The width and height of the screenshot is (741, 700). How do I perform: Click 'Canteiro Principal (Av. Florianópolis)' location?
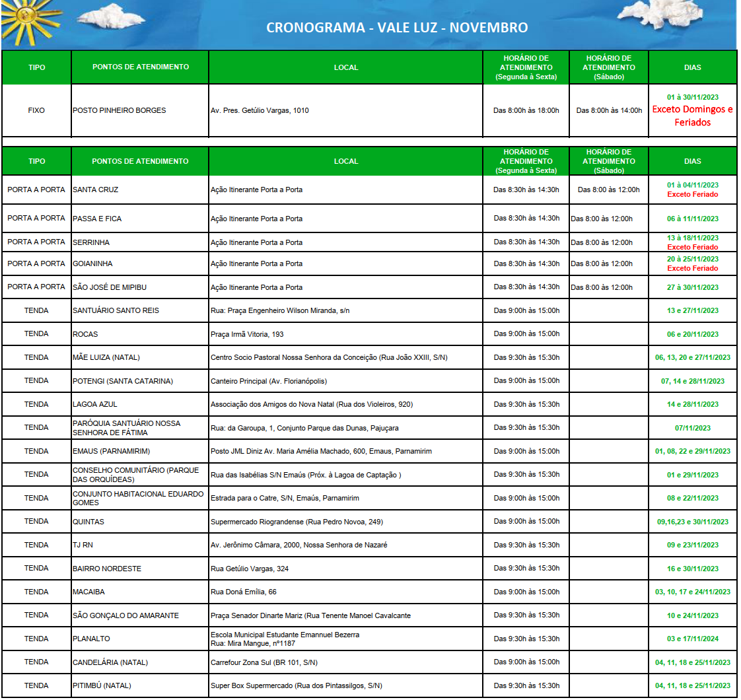(269, 380)
